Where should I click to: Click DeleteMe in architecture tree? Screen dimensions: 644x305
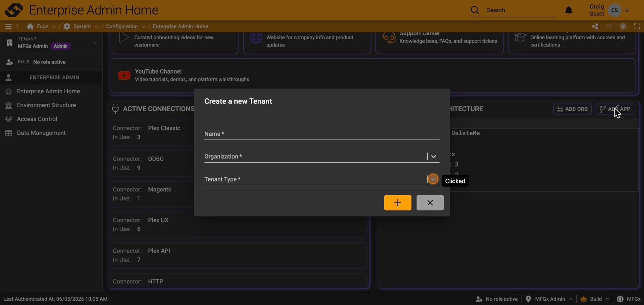coord(465,133)
